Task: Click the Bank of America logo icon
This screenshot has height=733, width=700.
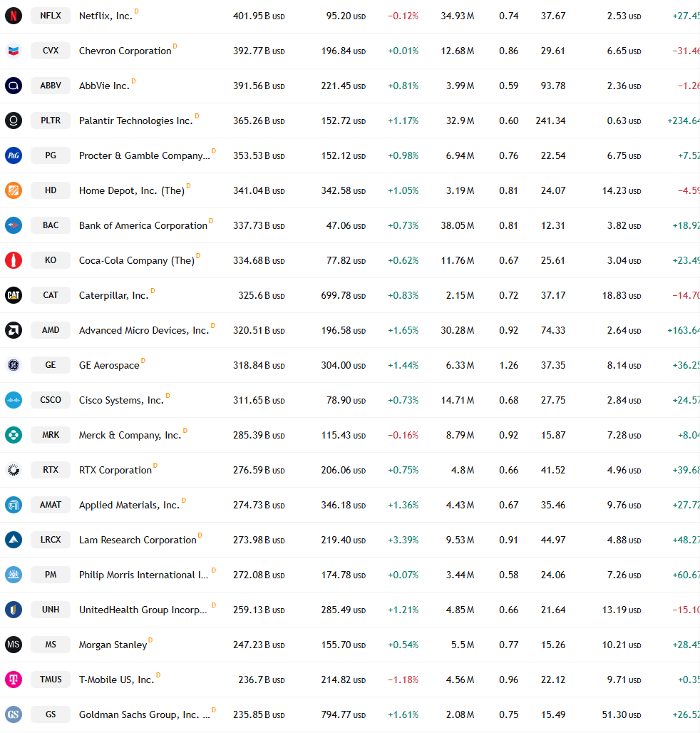Action: [14, 225]
